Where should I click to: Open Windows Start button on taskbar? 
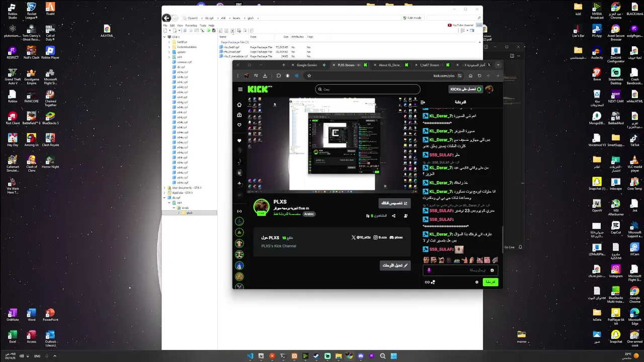pyautogui.click(x=394, y=356)
